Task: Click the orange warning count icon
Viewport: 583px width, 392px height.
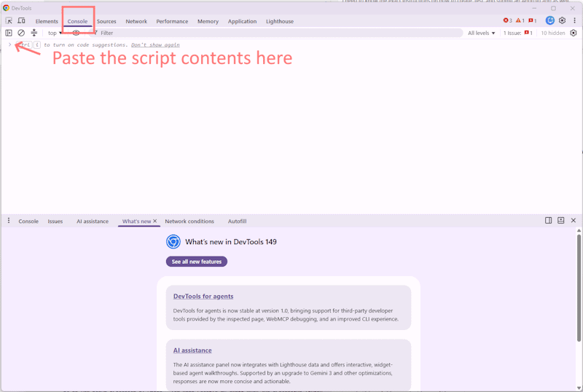Action: (520, 20)
